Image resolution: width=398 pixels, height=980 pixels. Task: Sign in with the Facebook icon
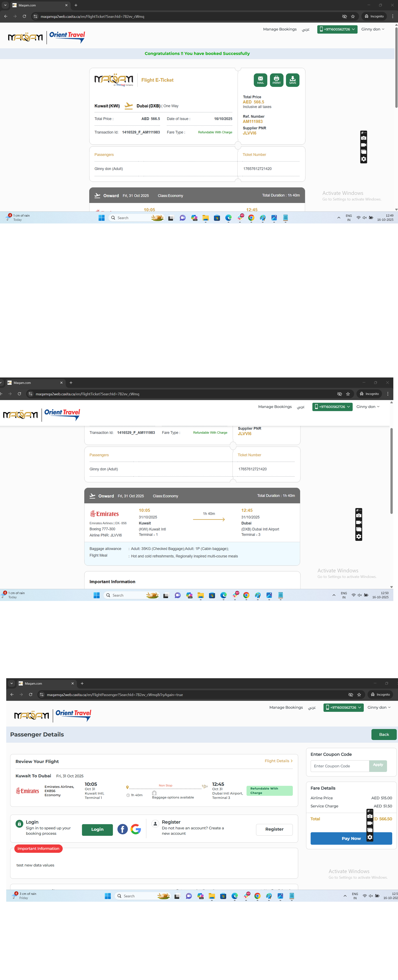click(x=122, y=829)
